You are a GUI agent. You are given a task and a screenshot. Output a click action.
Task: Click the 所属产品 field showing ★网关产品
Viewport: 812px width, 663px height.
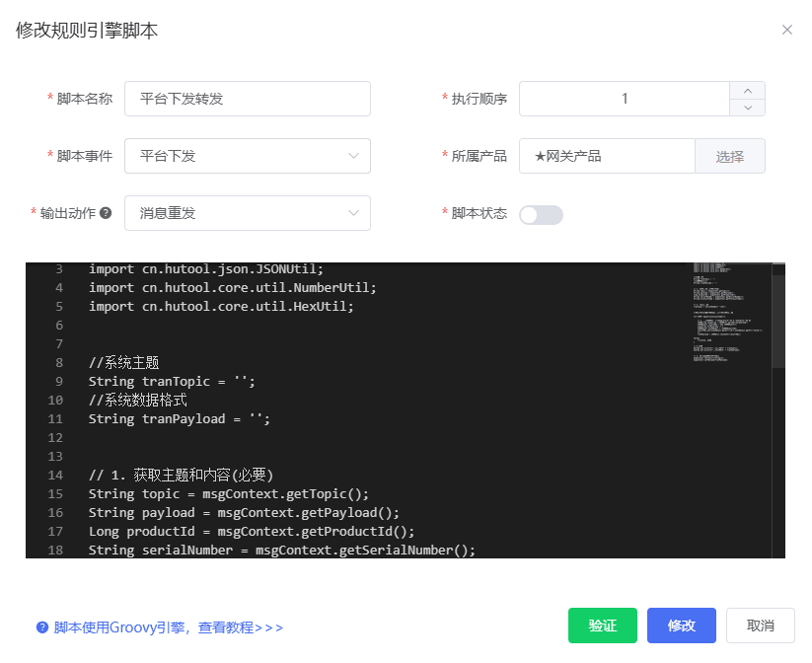tap(607, 156)
